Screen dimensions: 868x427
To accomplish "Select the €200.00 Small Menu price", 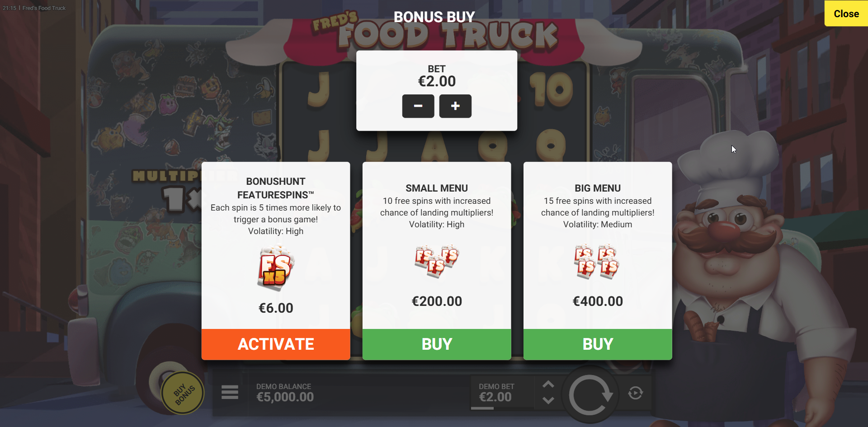I will (437, 301).
